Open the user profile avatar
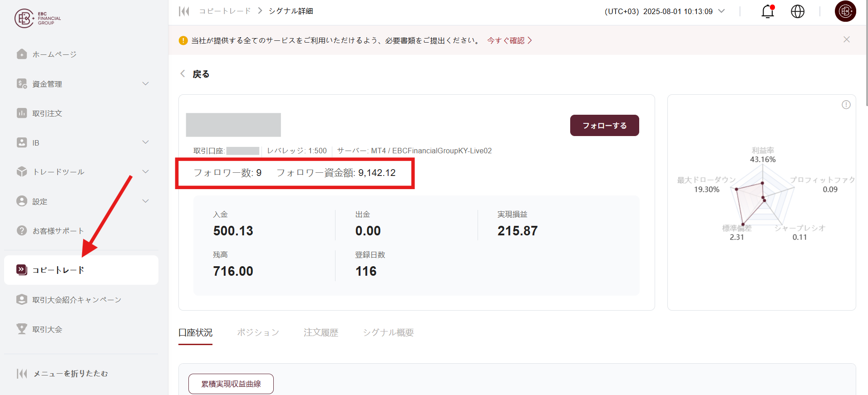The height and width of the screenshot is (395, 868). point(845,11)
